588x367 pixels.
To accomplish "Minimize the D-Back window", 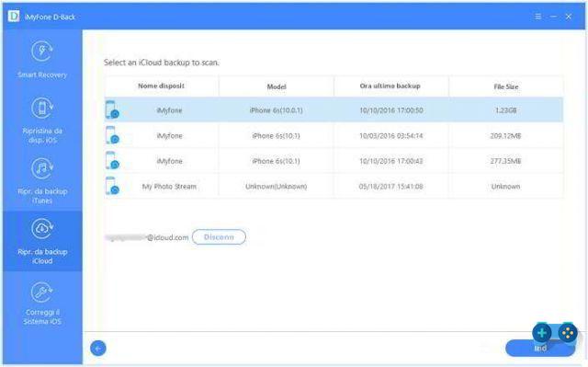I will [553, 17].
